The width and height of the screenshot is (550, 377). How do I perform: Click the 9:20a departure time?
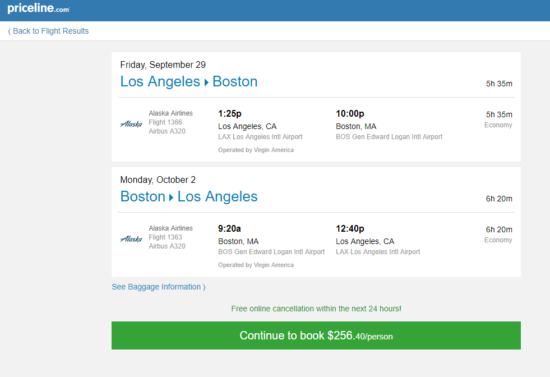coord(229,229)
